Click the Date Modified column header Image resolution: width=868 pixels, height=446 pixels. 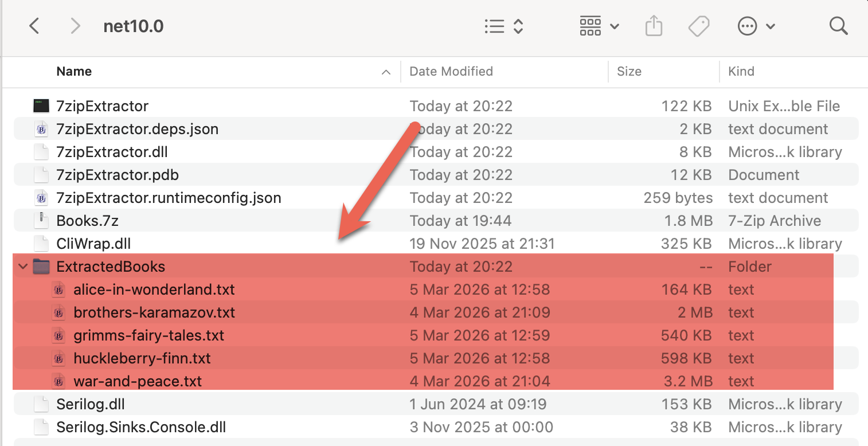click(x=451, y=71)
